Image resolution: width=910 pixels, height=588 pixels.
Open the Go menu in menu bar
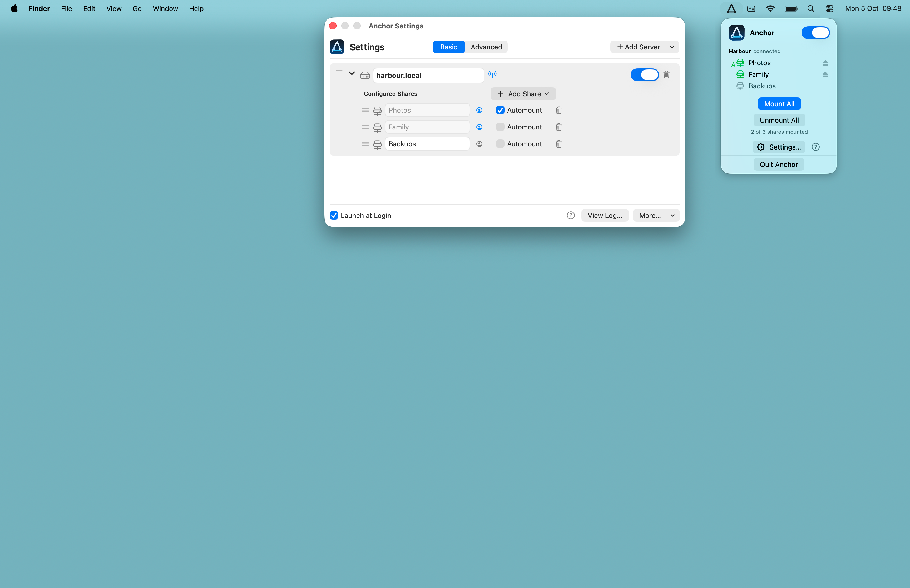[x=137, y=8]
